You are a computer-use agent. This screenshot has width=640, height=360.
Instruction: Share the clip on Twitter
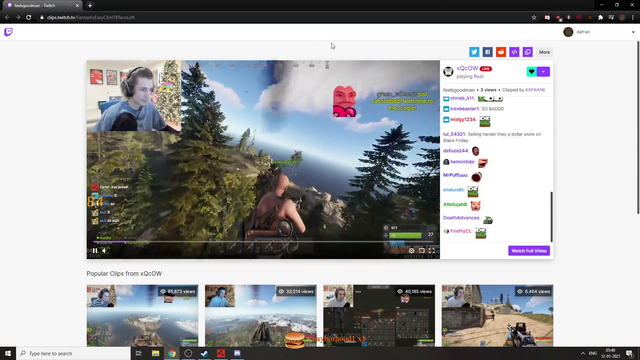coord(474,52)
